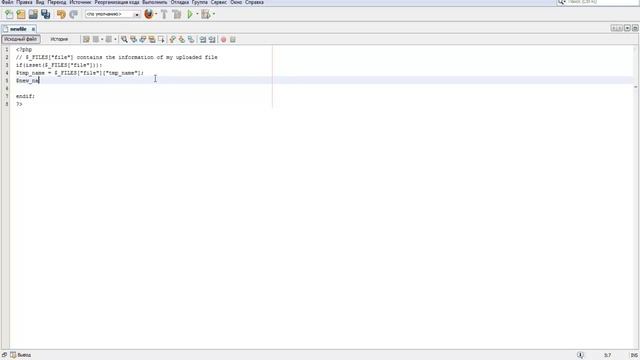Click the Save All toolbar icon
Viewport: 640px width, 360px height.
coord(45,14)
